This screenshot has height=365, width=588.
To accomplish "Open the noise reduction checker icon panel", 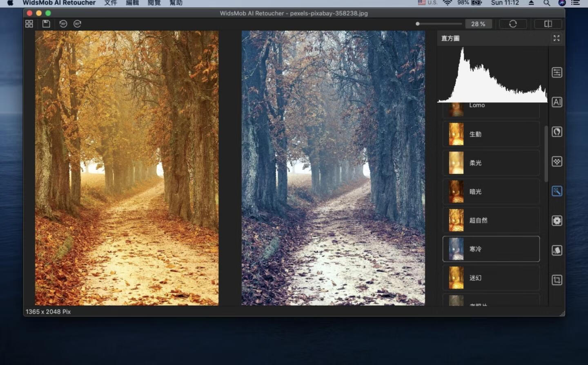I will point(557,161).
